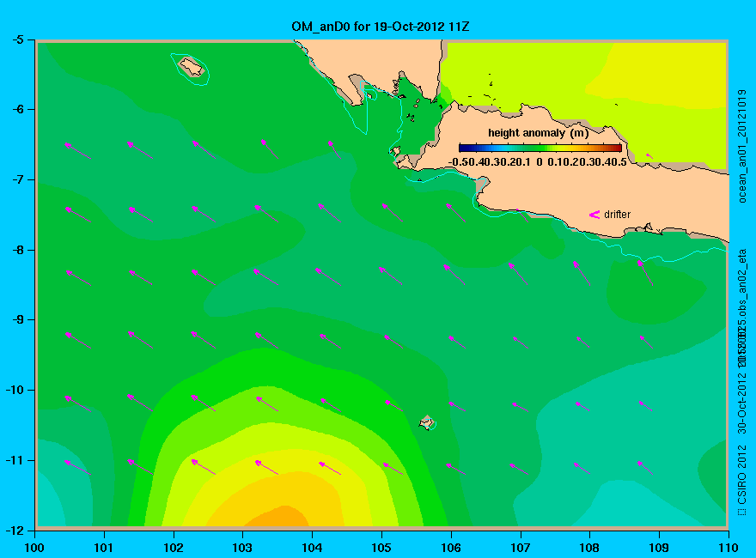Click the x-axis label 109
The width and height of the screenshot is (756, 558).
tap(659, 548)
